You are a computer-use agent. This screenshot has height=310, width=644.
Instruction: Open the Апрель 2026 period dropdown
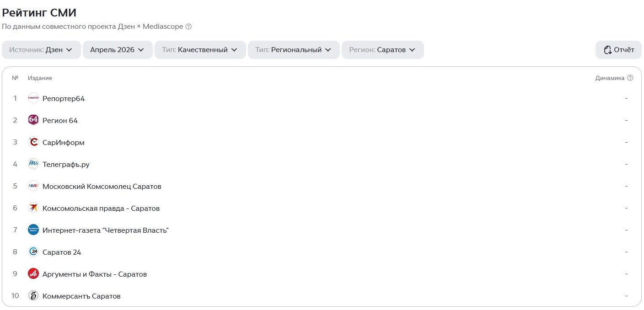[x=118, y=50]
